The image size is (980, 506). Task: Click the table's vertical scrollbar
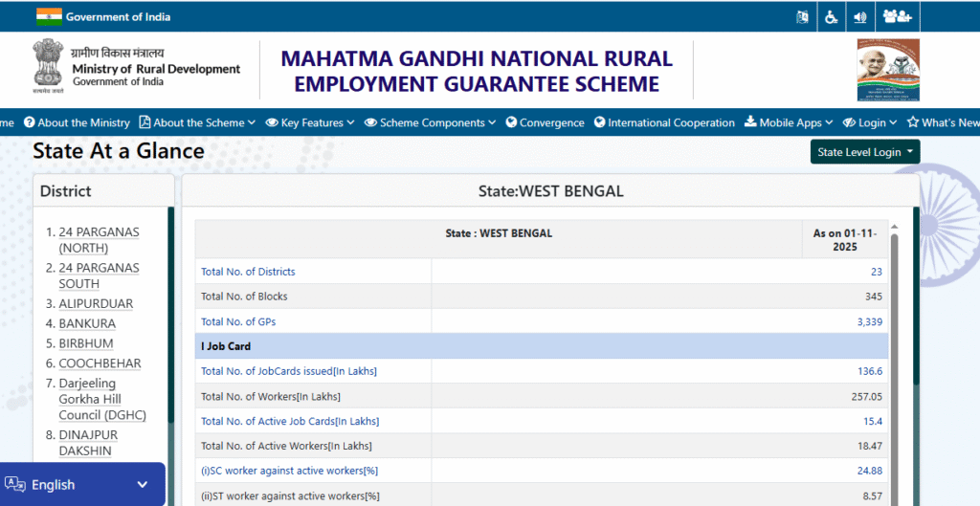click(x=894, y=368)
